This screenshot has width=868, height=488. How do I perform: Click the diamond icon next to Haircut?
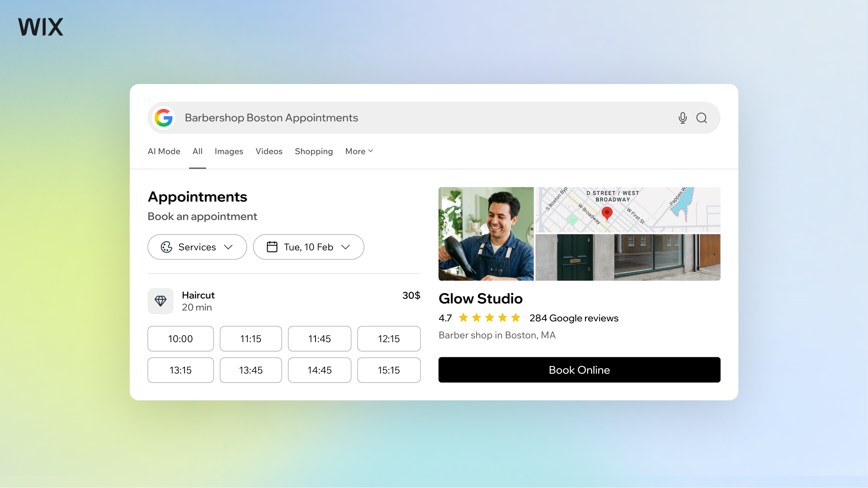(x=160, y=301)
